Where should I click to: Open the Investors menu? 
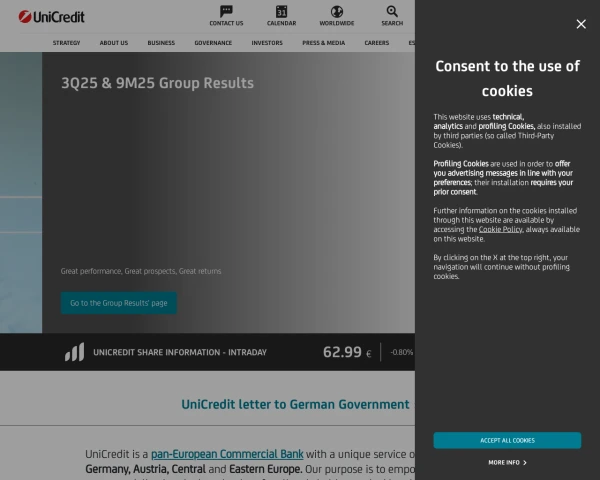pyautogui.click(x=267, y=43)
